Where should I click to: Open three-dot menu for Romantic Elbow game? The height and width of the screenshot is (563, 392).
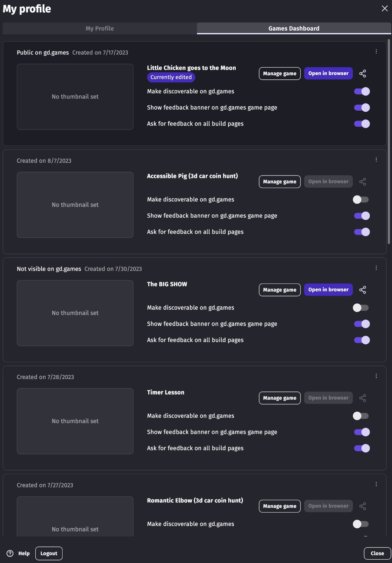[x=376, y=484]
